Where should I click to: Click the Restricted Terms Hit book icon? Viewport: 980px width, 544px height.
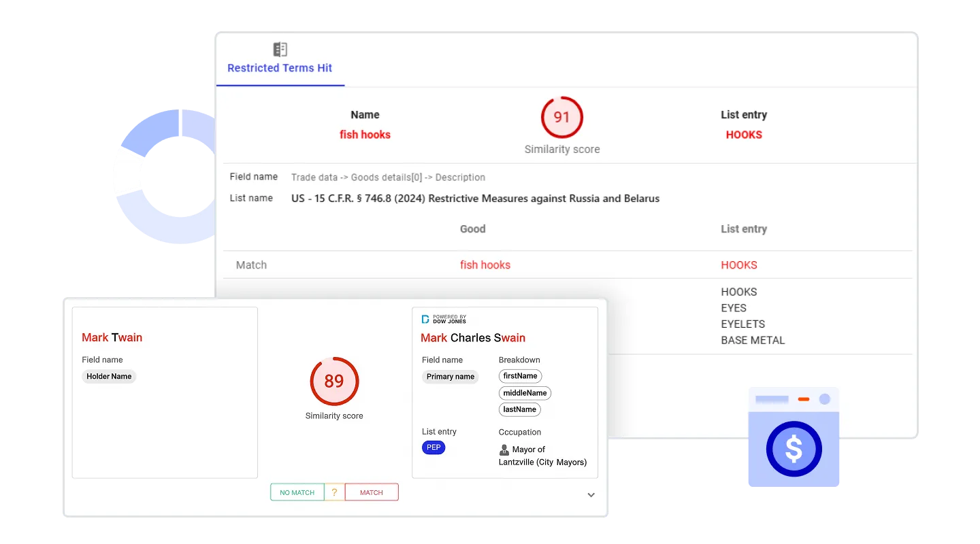pyautogui.click(x=280, y=49)
